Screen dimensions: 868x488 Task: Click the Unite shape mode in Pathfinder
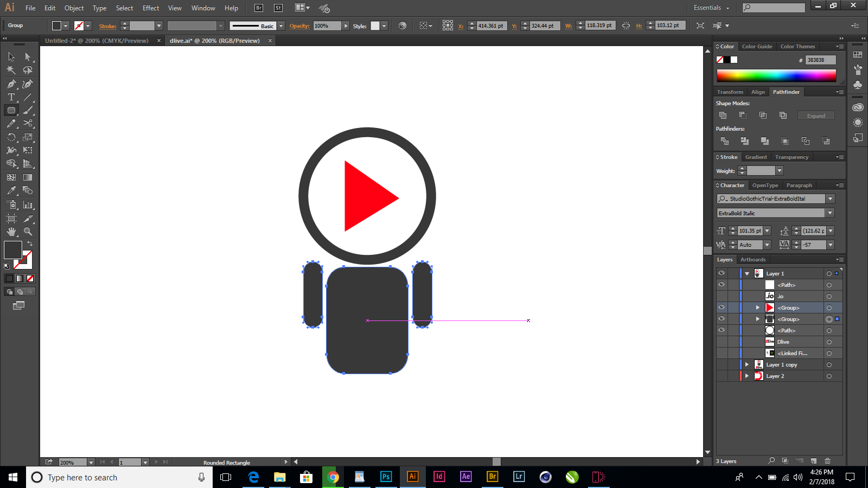coord(723,115)
